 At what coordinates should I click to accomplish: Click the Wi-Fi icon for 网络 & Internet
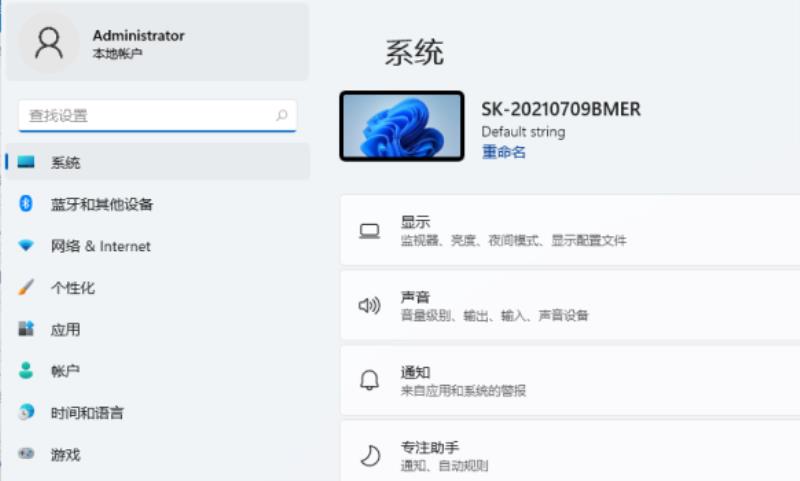(26, 245)
